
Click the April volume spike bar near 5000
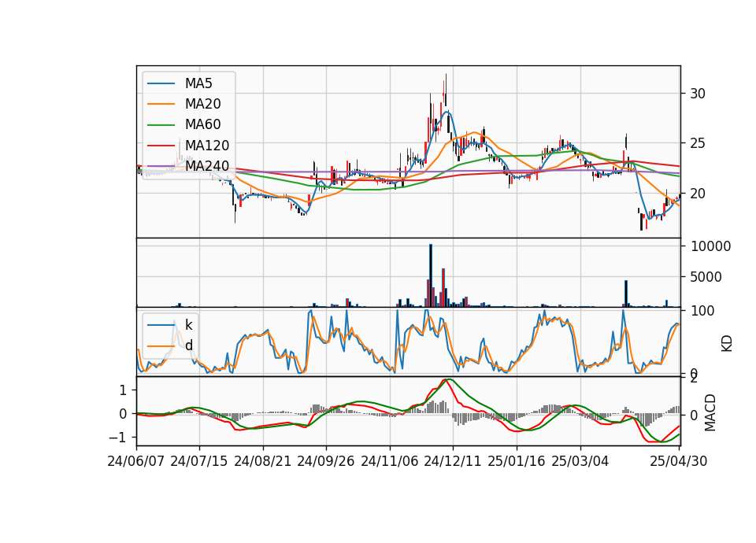pos(626,294)
